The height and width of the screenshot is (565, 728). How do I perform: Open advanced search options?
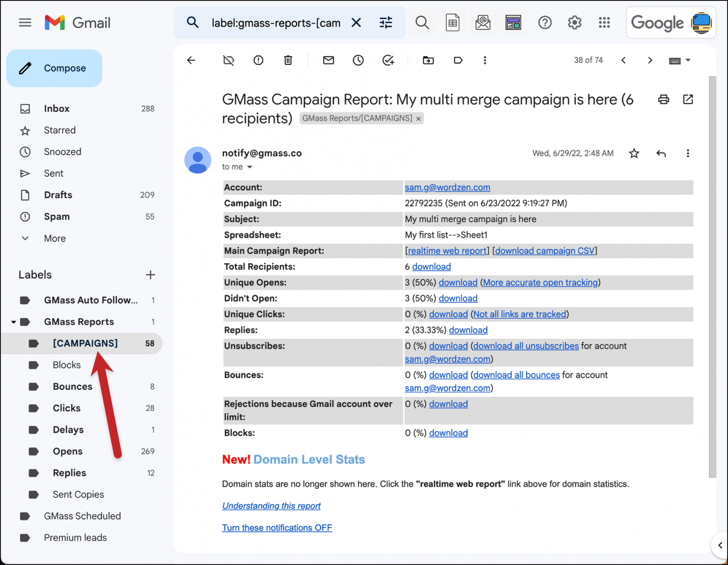[x=385, y=22]
